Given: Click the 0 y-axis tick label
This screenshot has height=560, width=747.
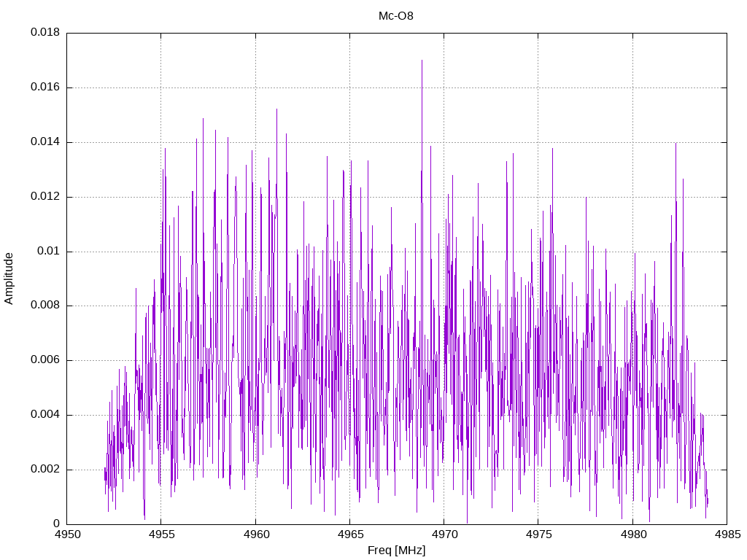Looking at the screenshot, I should pyautogui.click(x=57, y=524).
